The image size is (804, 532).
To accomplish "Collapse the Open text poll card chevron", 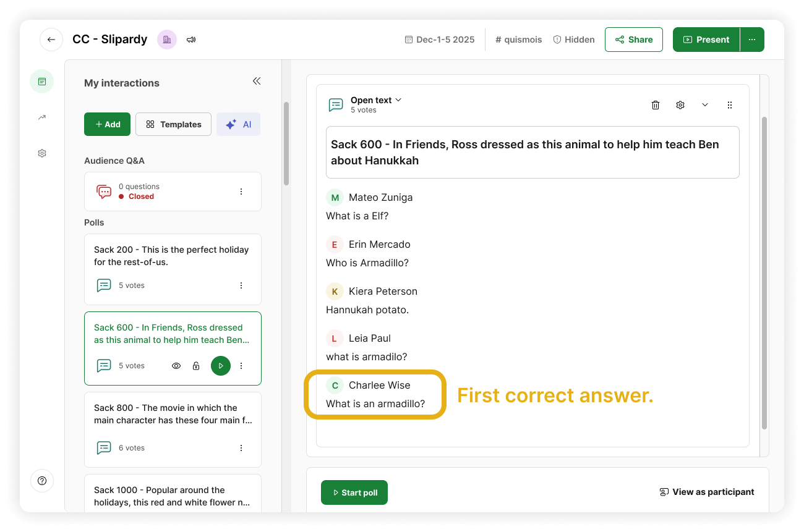I will coord(705,105).
